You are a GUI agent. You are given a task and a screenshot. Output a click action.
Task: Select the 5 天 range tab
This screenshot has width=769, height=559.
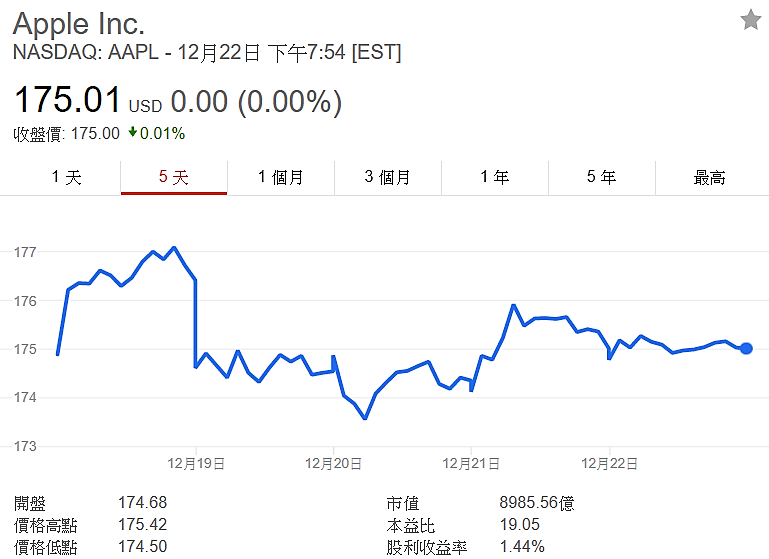click(x=174, y=177)
